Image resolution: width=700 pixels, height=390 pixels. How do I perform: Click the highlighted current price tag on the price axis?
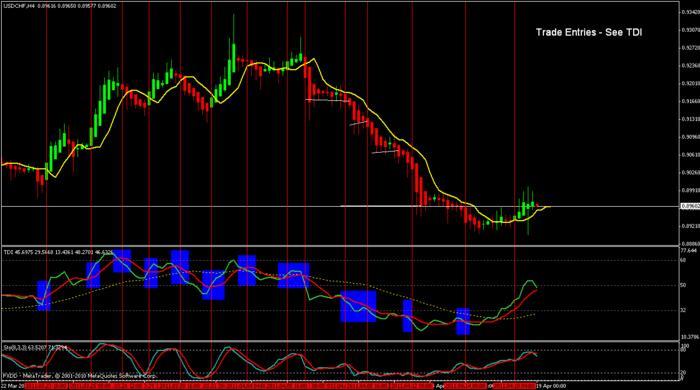[689, 206]
